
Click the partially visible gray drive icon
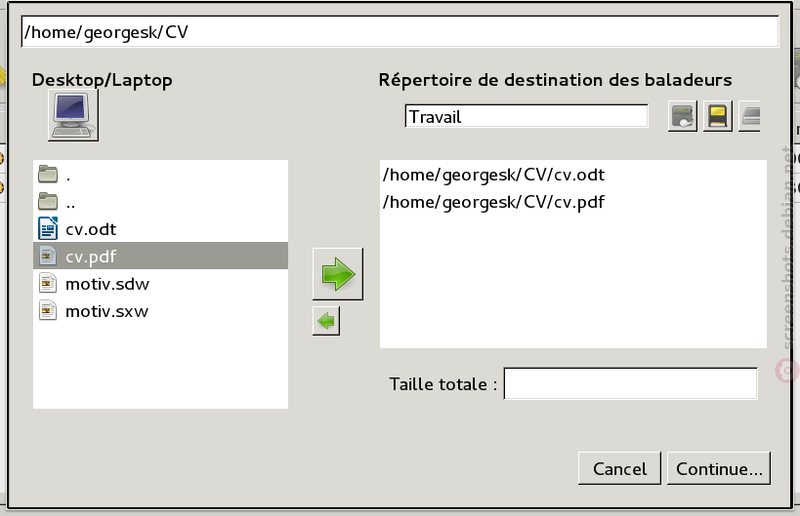[749, 116]
